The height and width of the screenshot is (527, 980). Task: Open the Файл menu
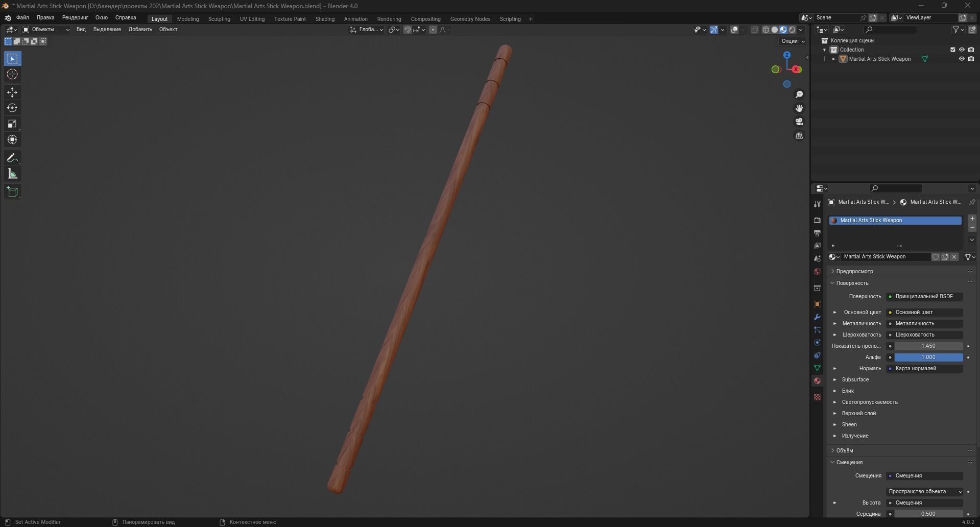22,17
